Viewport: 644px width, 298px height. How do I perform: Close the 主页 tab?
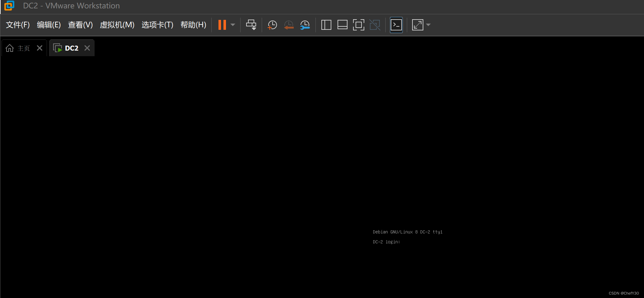point(39,48)
